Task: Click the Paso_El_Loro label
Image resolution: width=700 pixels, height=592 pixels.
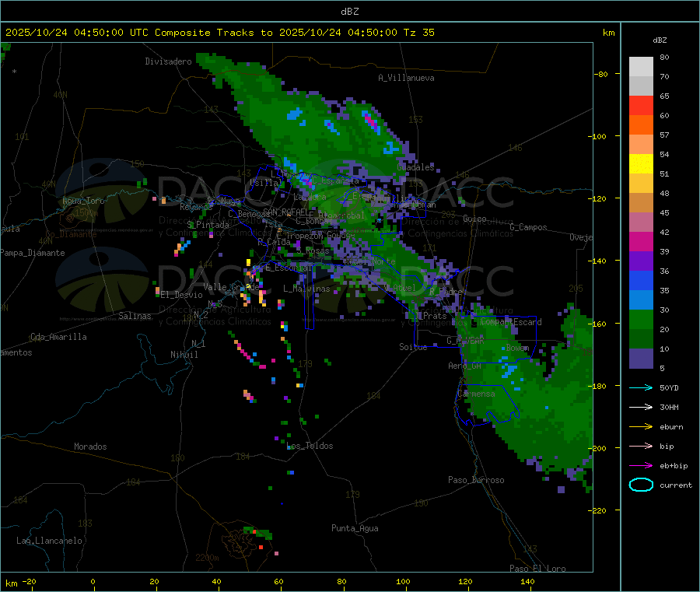Action: click(x=537, y=569)
